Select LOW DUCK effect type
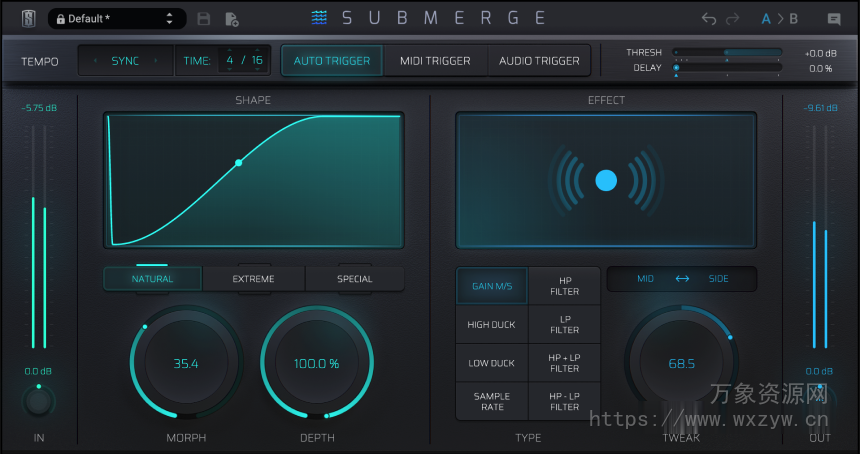The image size is (860, 454). click(x=492, y=363)
